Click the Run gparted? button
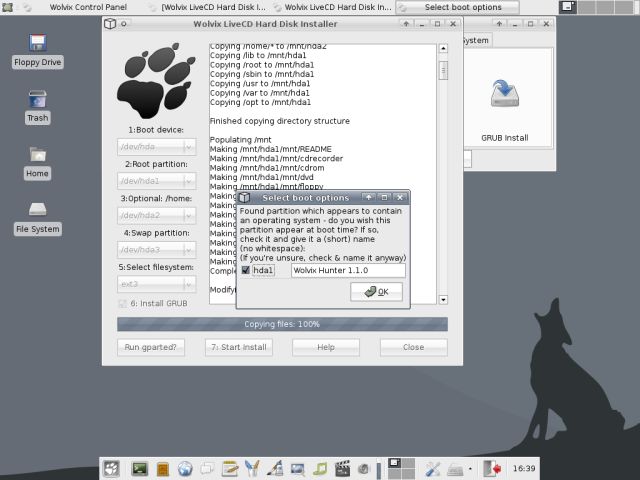The height and width of the screenshot is (480, 640). click(151, 347)
